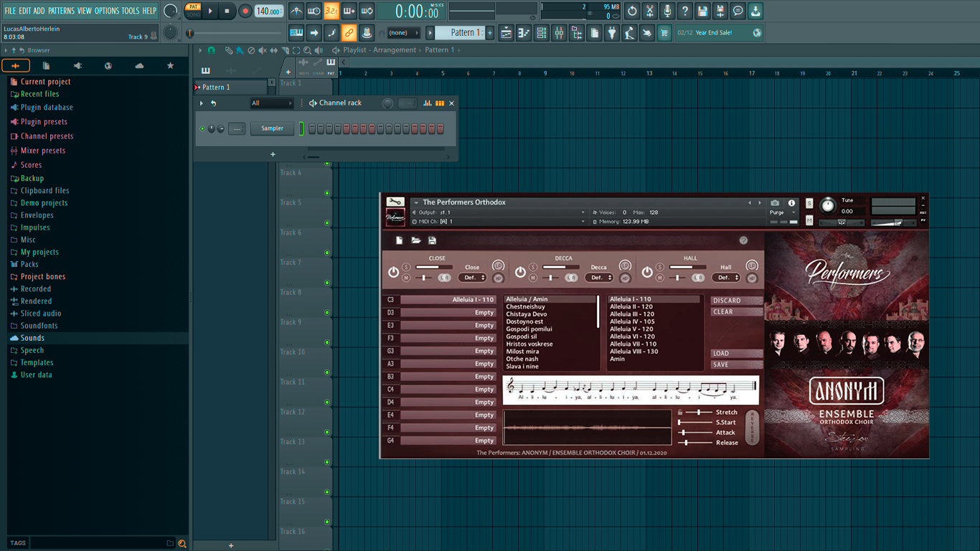This screenshot has height=551, width=980.
Task: Open Kontakt Output st. 1 dropdown
Action: pos(499,212)
